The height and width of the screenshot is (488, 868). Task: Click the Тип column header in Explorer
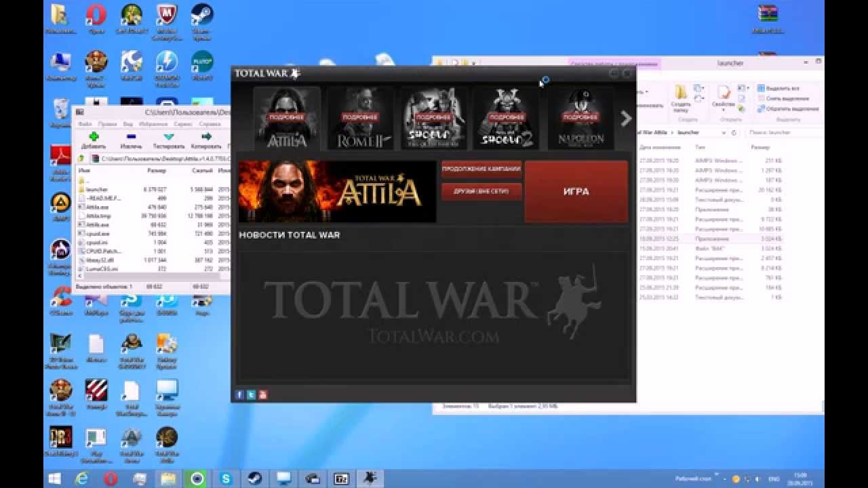tap(700, 147)
